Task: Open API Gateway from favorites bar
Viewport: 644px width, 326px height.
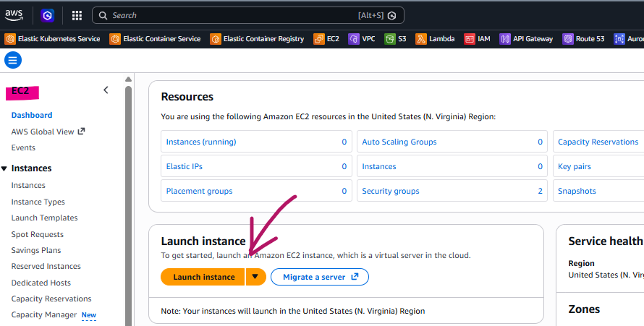Action: click(x=526, y=39)
